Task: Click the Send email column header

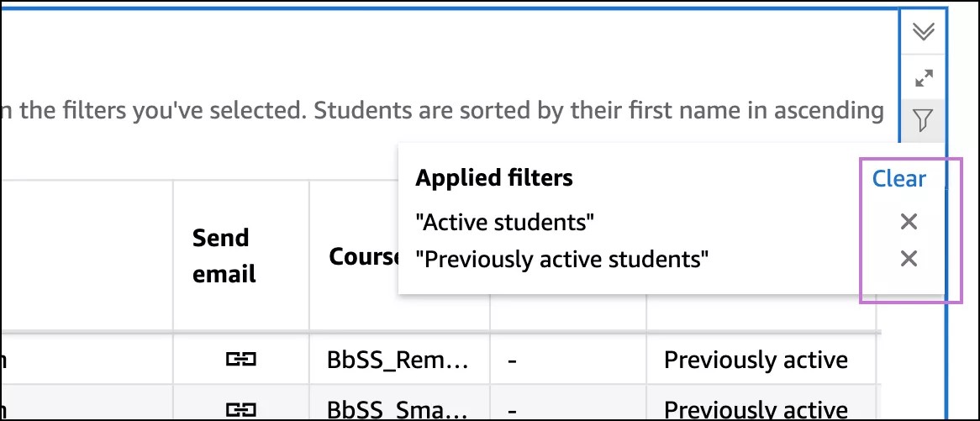Action: point(224,255)
